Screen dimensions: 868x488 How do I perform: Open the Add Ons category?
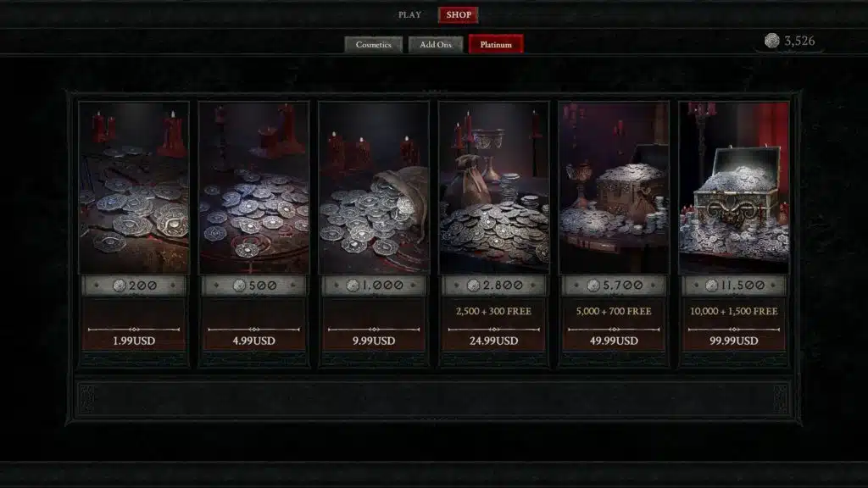pos(435,44)
